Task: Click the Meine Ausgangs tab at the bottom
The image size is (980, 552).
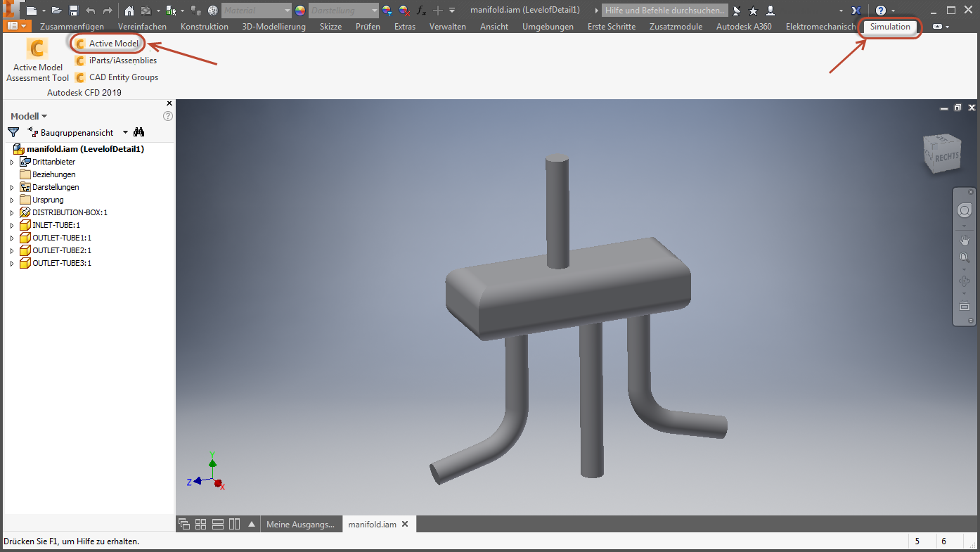Action: [301, 523]
